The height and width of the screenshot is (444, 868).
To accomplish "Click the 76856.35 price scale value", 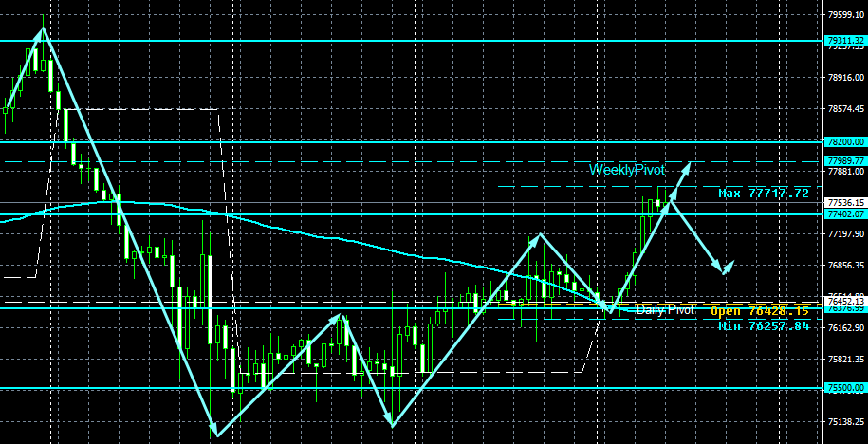I will point(846,266).
